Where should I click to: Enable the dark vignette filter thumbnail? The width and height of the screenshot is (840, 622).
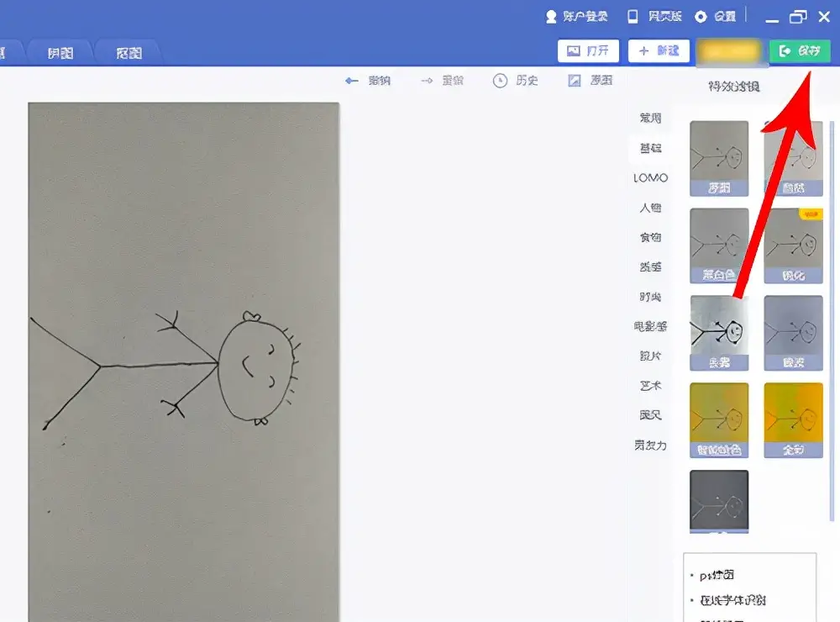718,502
